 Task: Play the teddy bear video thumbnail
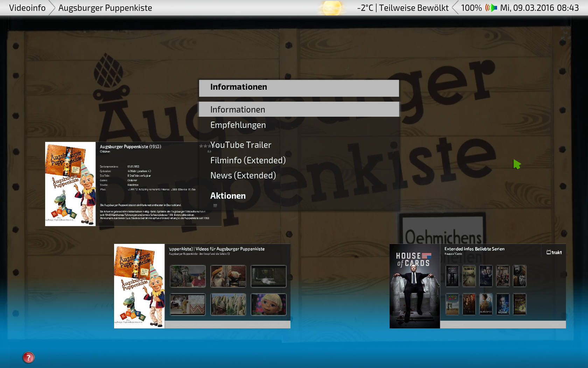(188, 305)
